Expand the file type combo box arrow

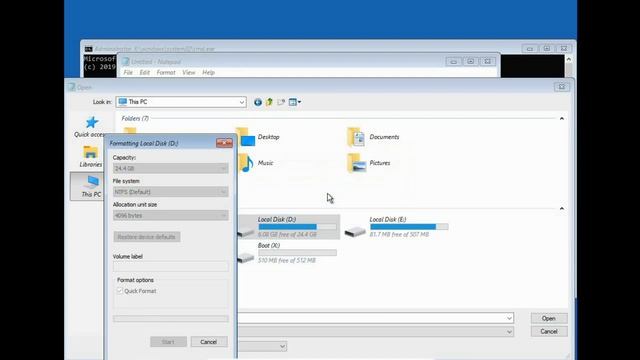pyautogui.click(x=509, y=332)
